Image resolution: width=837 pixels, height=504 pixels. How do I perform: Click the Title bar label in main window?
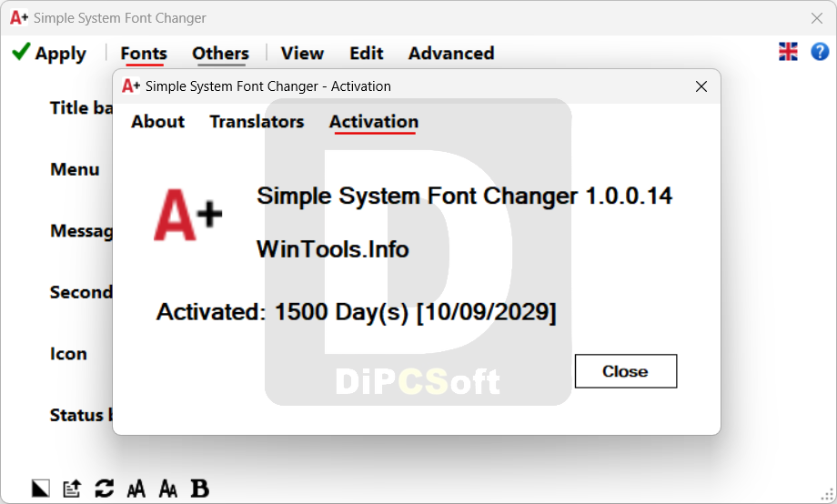coord(81,108)
